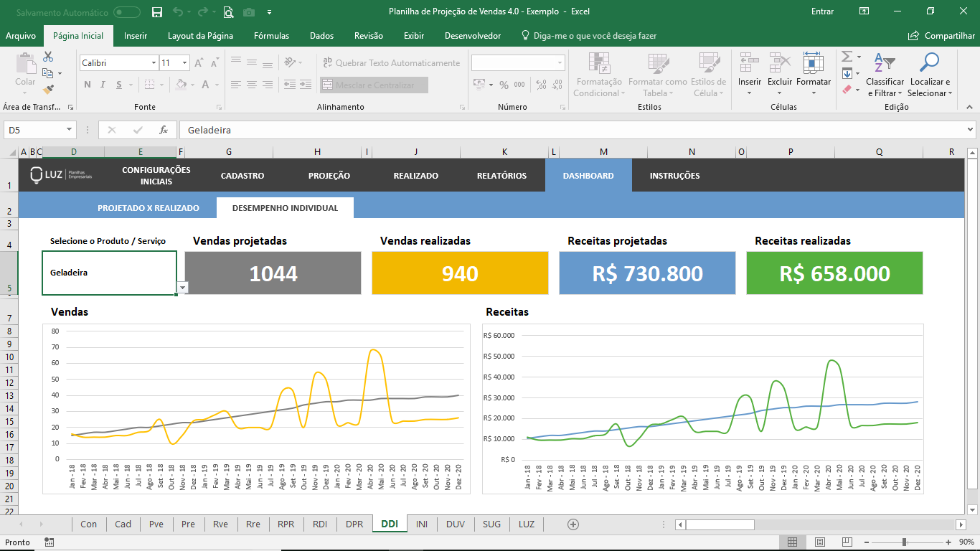
Task: Expand the Name Box dropdown
Action: point(70,130)
